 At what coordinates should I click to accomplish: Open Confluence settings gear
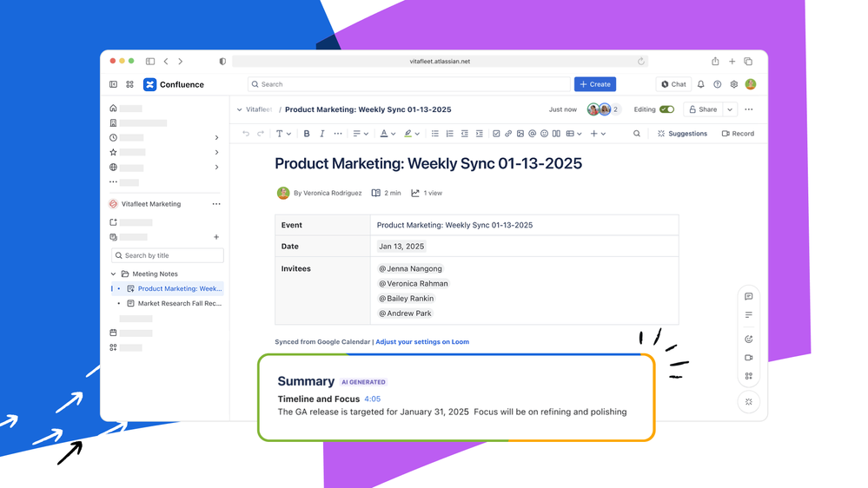(734, 84)
